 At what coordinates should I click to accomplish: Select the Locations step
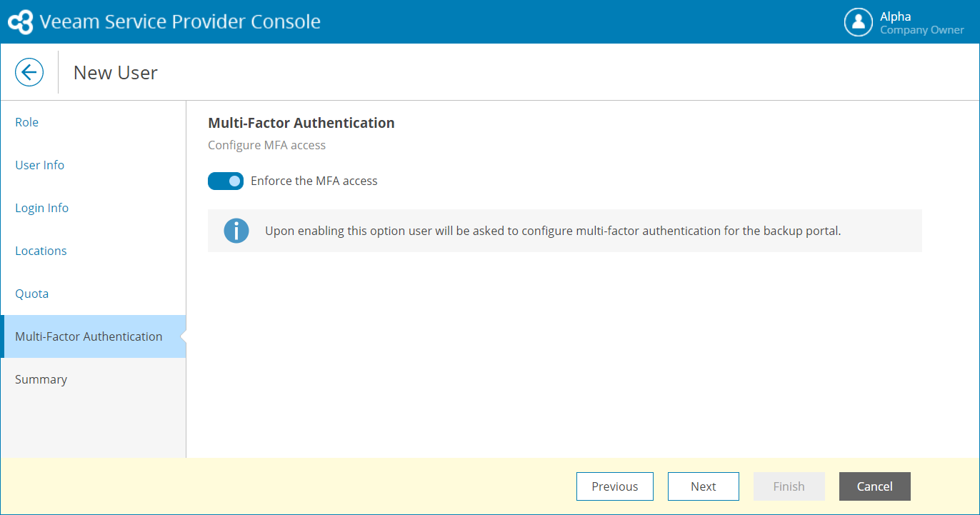[41, 251]
